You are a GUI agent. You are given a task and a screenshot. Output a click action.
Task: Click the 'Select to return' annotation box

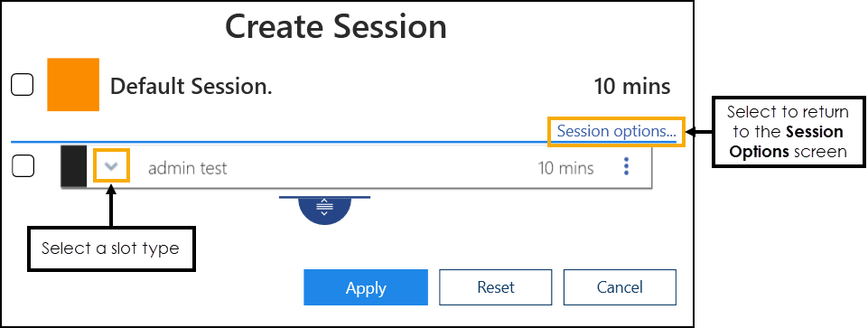(x=789, y=132)
